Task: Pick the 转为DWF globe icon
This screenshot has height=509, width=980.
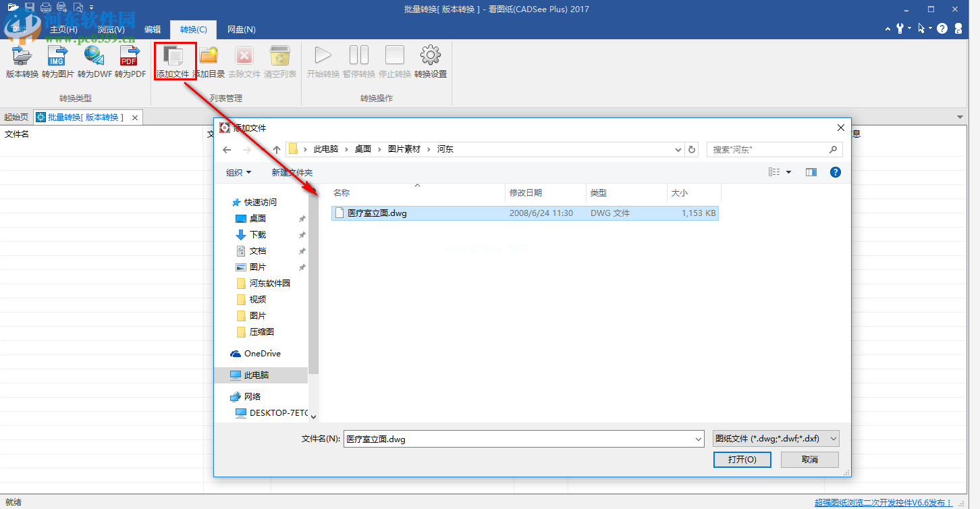Action: [x=94, y=55]
